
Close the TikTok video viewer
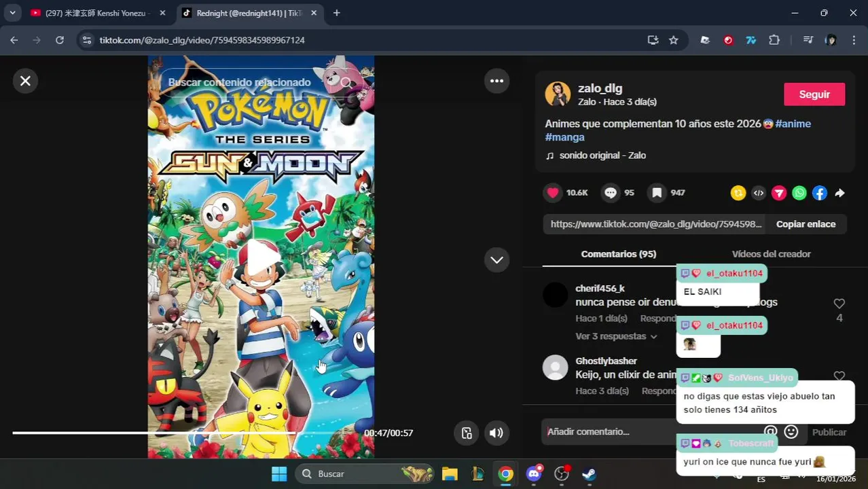pyautogui.click(x=25, y=81)
